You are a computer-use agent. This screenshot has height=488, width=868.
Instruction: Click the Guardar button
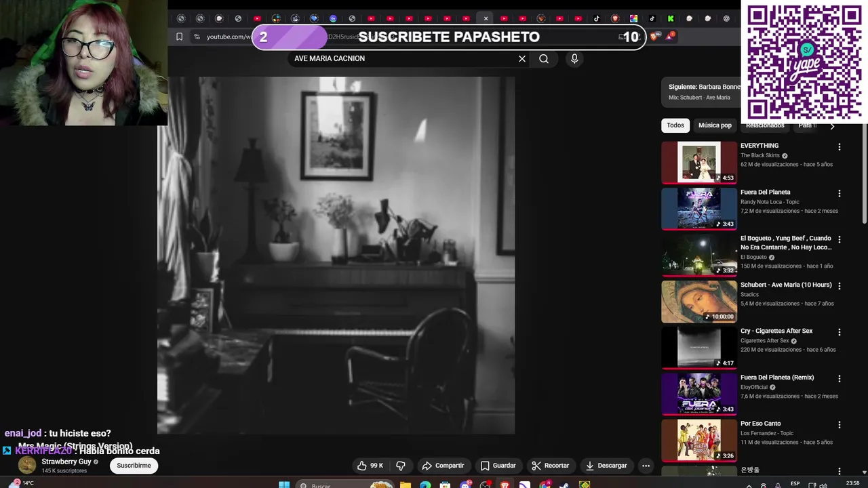point(498,466)
